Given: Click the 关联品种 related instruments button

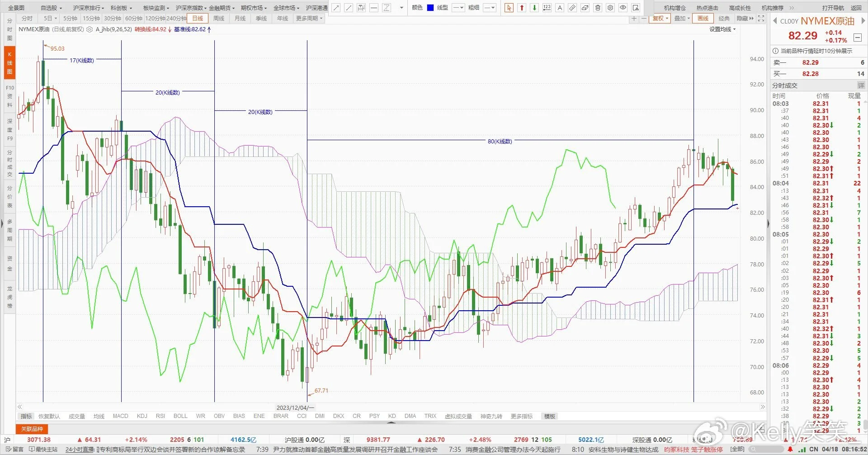Looking at the screenshot, I should [32, 429].
